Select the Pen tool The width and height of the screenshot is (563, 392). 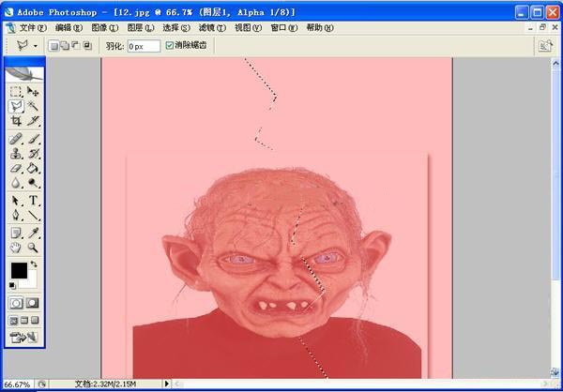click(x=15, y=215)
